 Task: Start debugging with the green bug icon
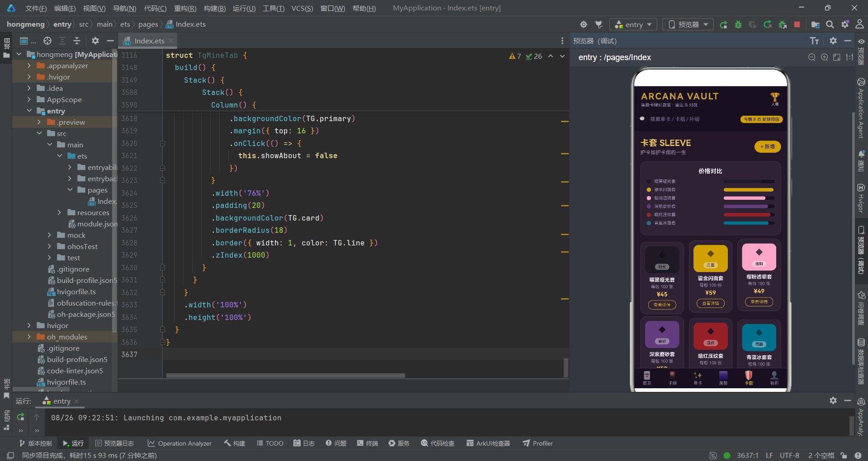[x=738, y=24]
